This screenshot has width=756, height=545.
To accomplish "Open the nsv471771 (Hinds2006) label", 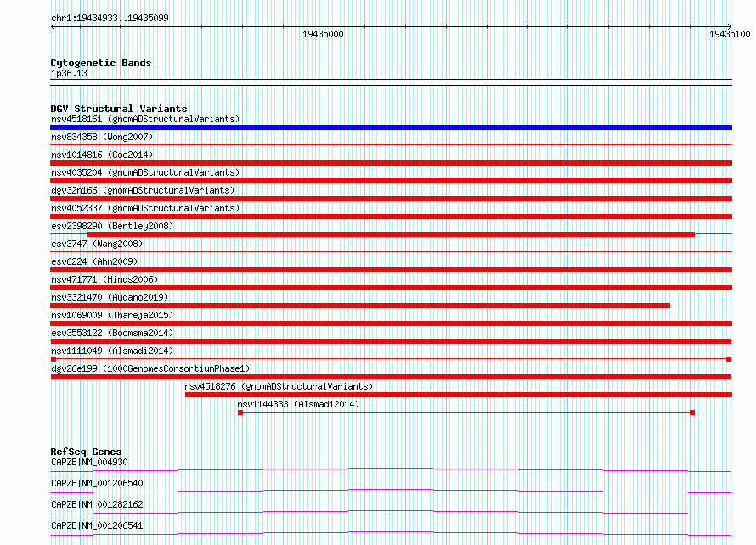I will point(104,279).
